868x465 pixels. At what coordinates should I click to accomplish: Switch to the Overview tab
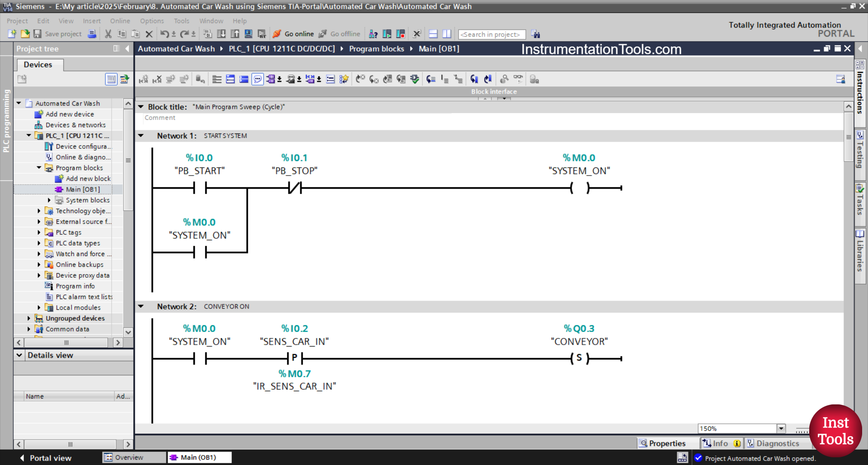[x=129, y=457]
